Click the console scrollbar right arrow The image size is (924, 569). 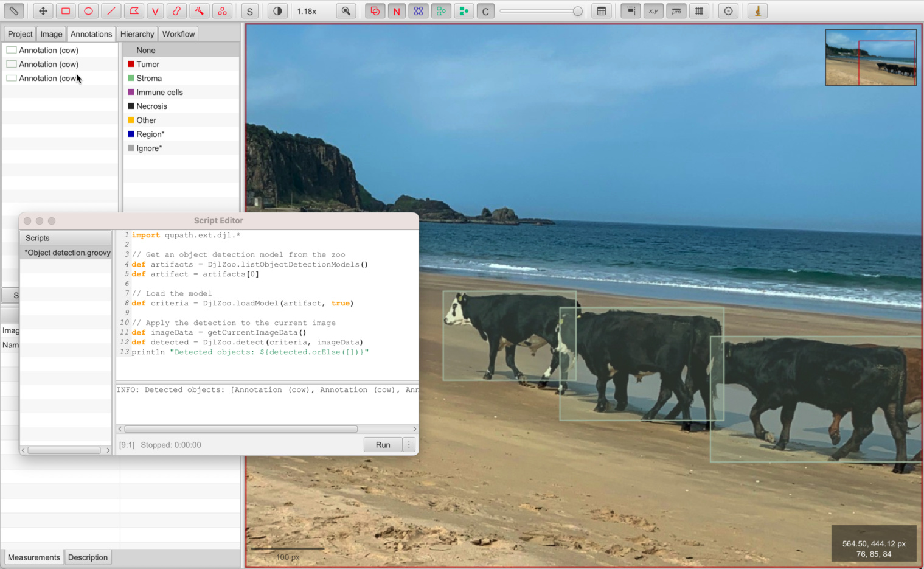[415, 429]
